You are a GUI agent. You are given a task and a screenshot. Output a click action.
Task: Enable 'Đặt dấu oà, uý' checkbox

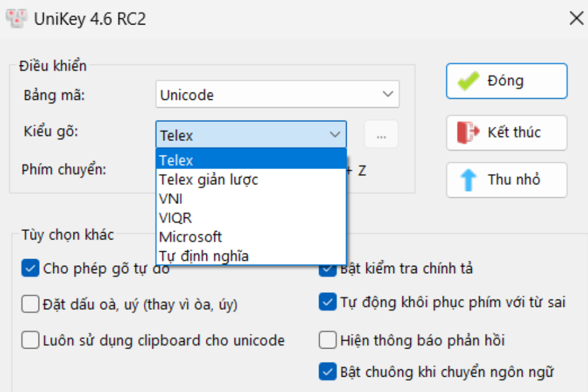[x=30, y=304]
